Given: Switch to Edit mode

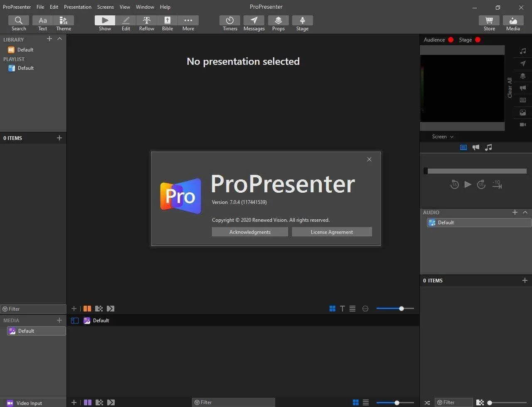Looking at the screenshot, I should [126, 23].
